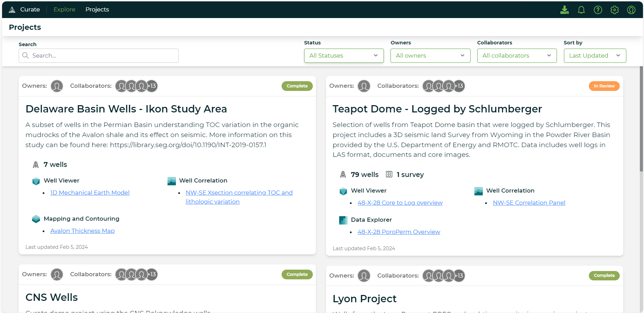Select the Projects menu item

pyautogui.click(x=97, y=9)
